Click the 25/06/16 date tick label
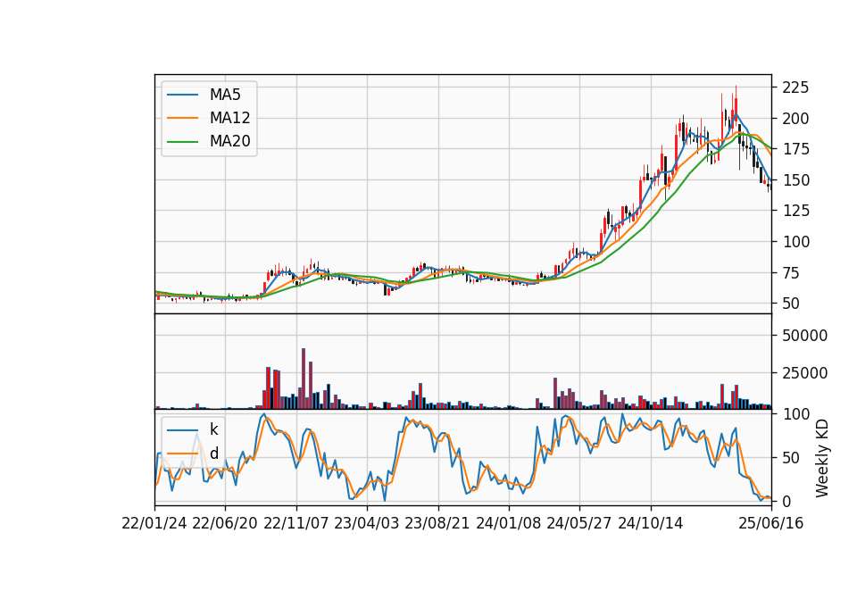Viewport: 857px width, 616px height. pyautogui.click(x=771, y=523)
